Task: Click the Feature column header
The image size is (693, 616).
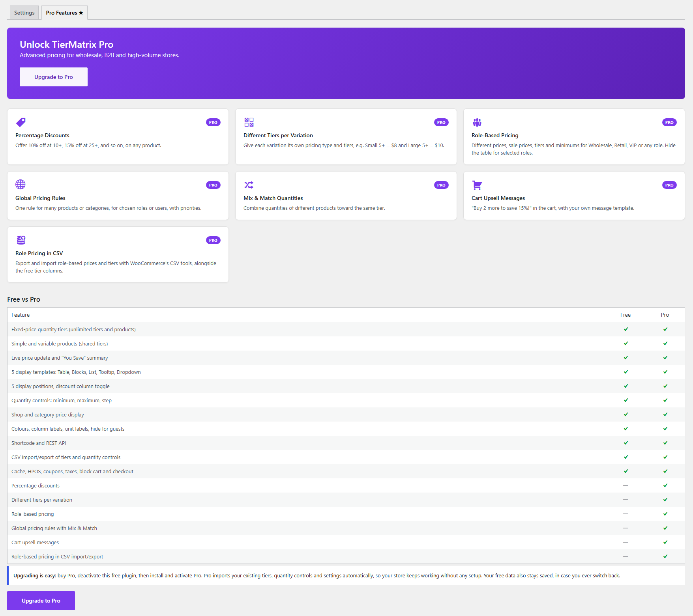Action: [x=21, y=315]
